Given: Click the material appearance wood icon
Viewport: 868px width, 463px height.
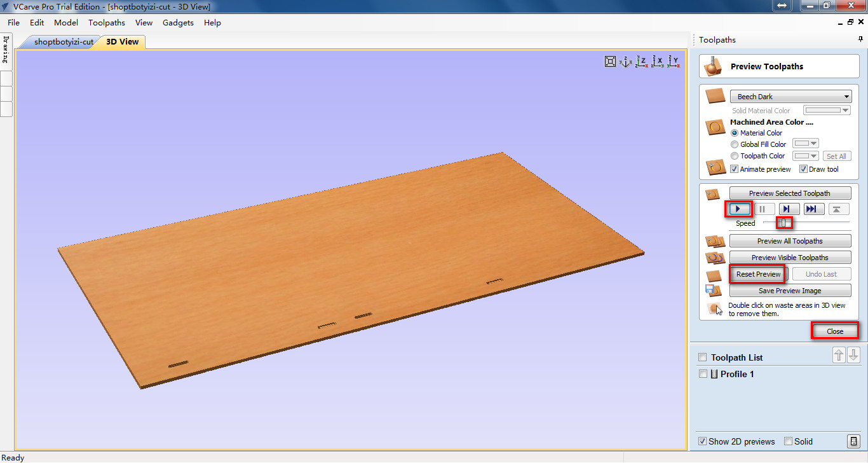Looking at the screenshot, I should click(715, 97).
